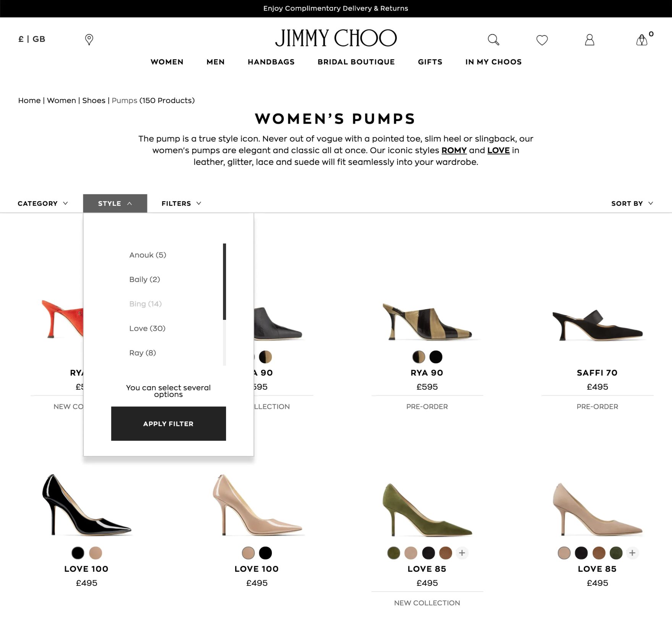Open the wishlist heart icon

pos(542,40)
